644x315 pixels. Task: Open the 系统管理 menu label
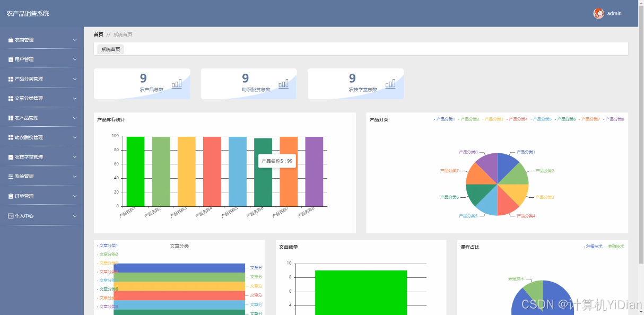tap(24, 177)
